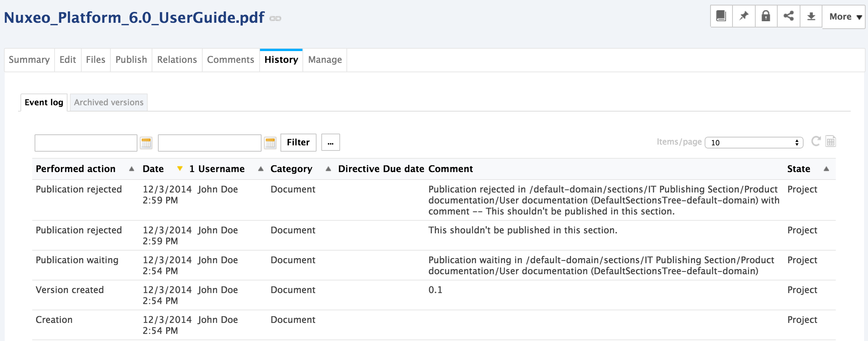Click the date in the Version created row
Image resolution: width=868 pixels, height=341 pixels.
point(167,295)
